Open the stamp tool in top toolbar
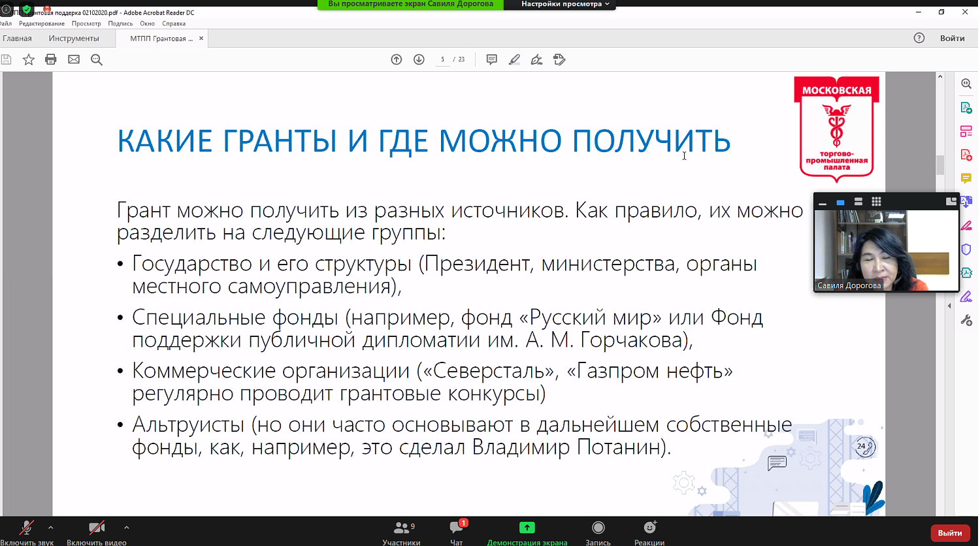This screenshot has height=546, width=980. (559, 59)
